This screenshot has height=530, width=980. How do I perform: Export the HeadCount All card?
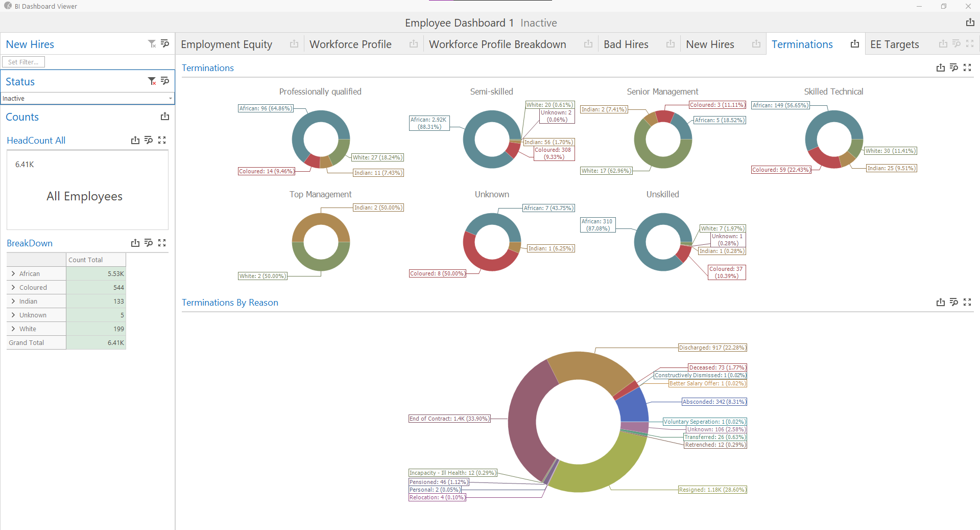coord(135,140)
